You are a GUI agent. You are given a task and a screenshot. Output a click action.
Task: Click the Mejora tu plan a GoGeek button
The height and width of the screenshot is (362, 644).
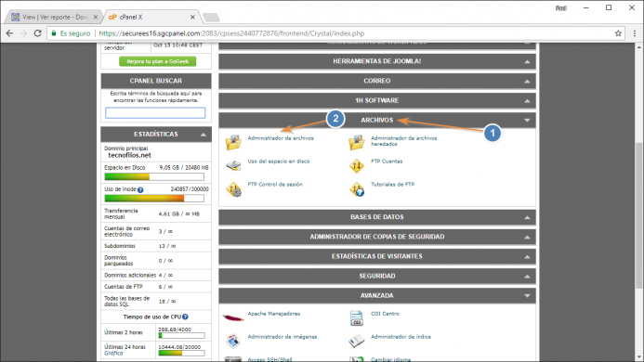(x=158, y=61)
